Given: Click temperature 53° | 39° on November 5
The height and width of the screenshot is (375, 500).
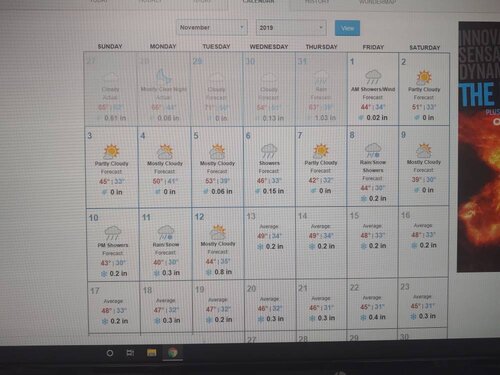Looking at the screenshot, I should coord(217,181).
